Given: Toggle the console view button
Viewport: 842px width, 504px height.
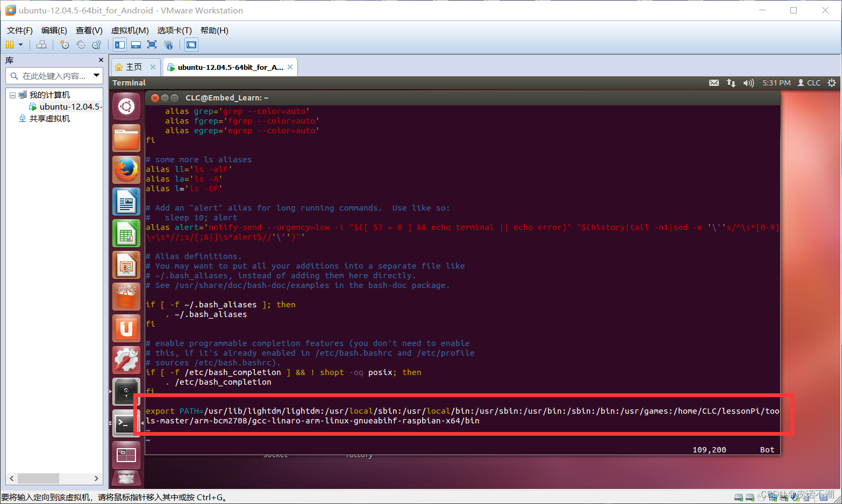Looking at the screenshot, I should coord(191,45).
